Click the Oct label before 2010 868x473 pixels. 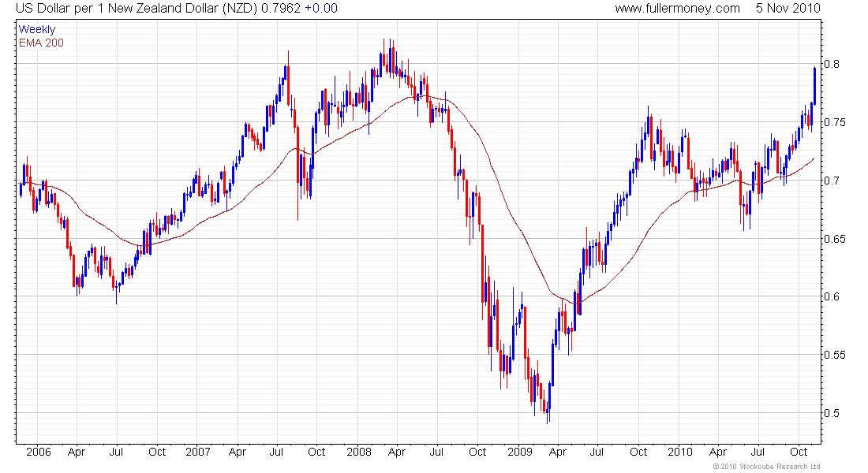[x=638, y=452]
